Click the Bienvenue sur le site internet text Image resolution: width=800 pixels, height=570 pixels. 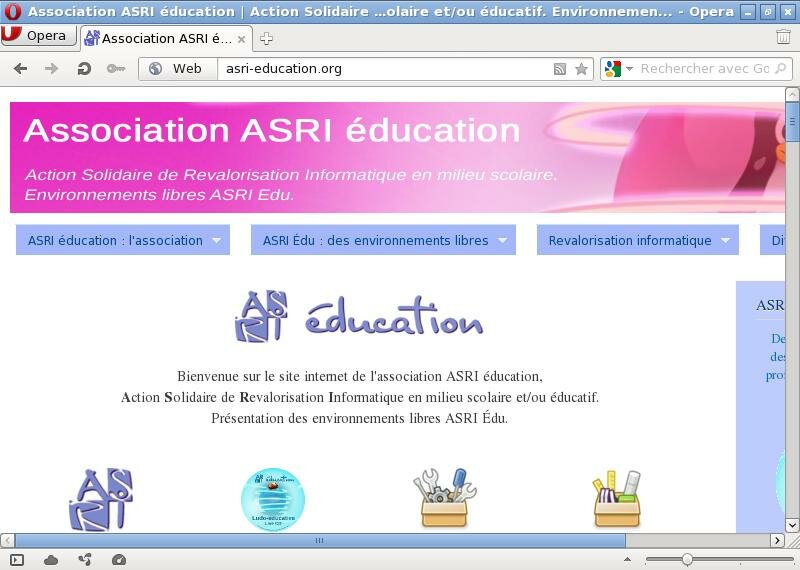coord(360,376)
